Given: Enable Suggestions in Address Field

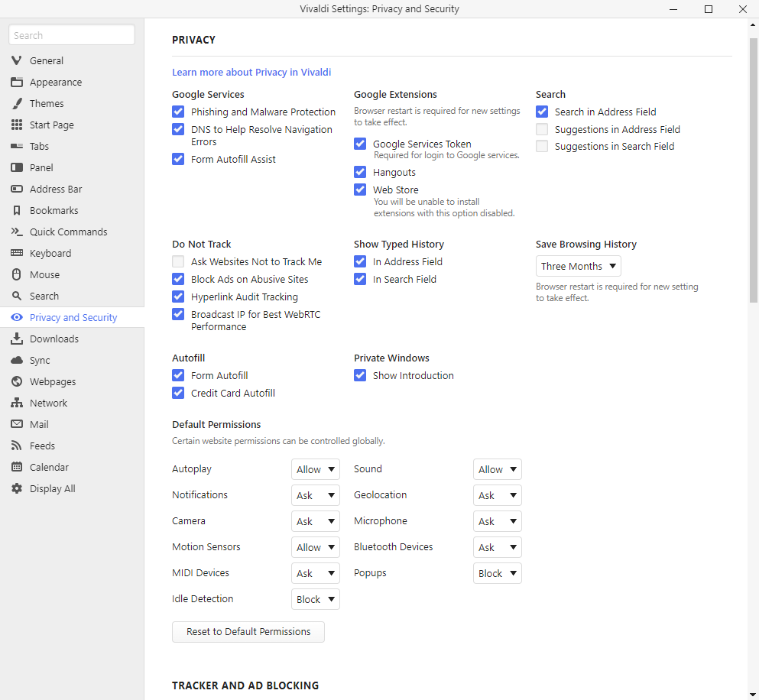Looking at the screenshot, I should tap(542, 129).
